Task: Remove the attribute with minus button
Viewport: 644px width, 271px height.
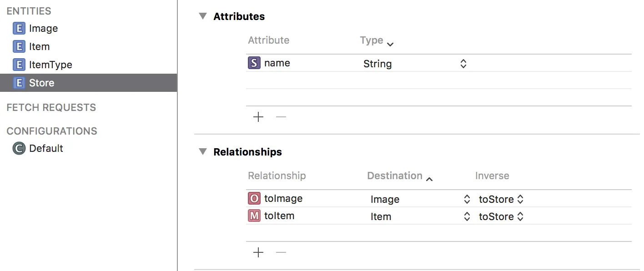Action: tap(281, 117)
